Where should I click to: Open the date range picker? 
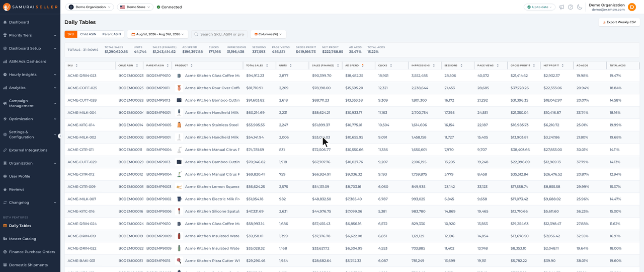(158, 34)
